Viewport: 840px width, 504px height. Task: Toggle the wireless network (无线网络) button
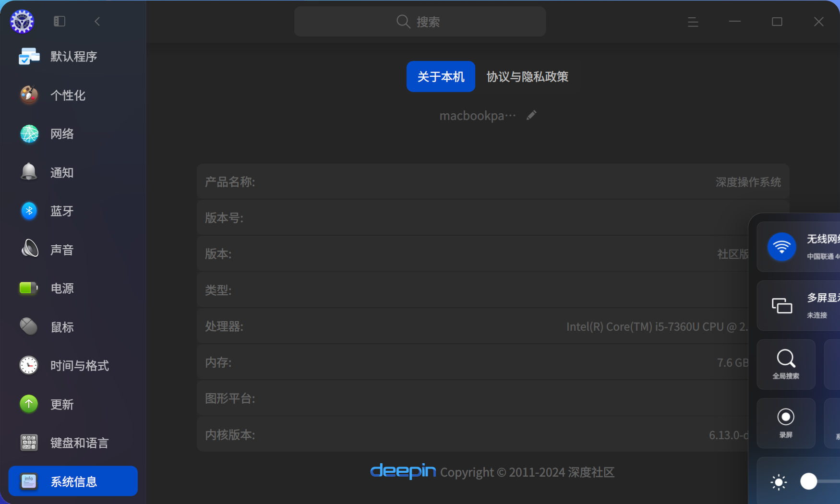point(781,247)
